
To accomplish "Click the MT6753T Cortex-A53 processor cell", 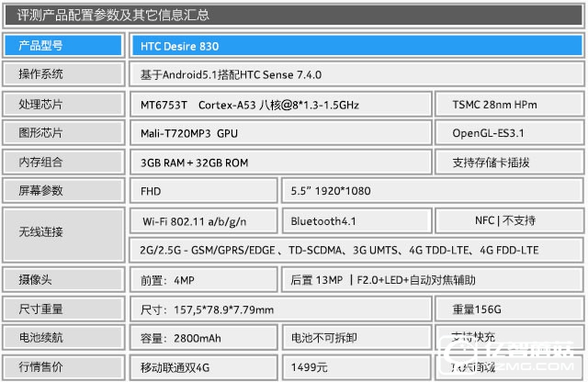I will point(279,104).
